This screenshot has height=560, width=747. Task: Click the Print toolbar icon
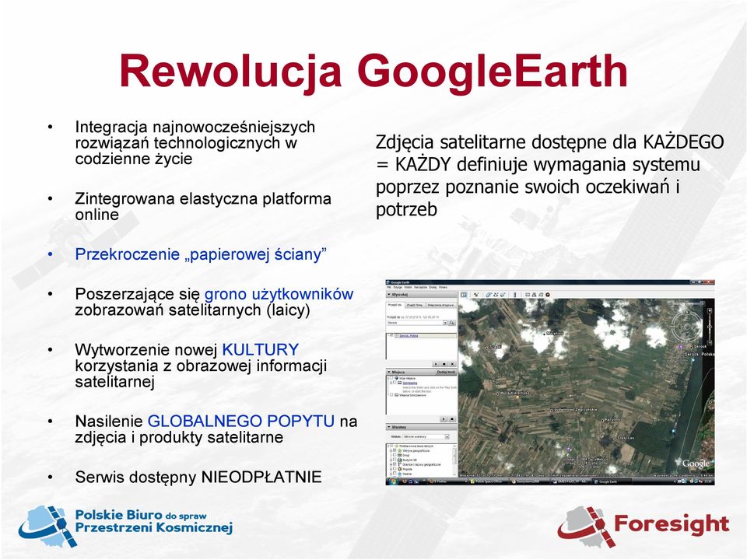[534, 295]
